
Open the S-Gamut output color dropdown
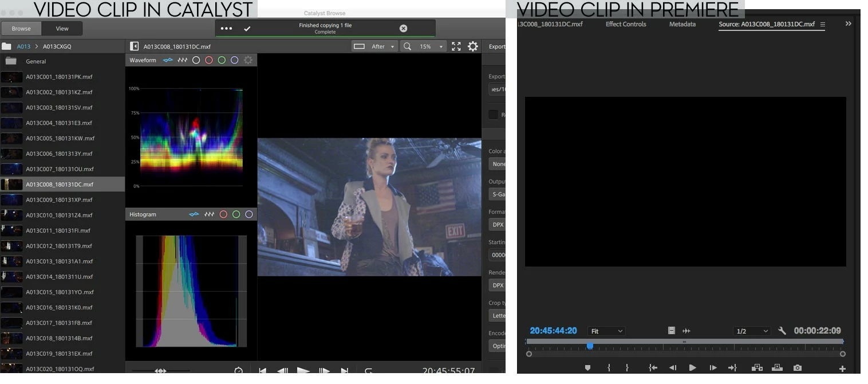[497, 194]
